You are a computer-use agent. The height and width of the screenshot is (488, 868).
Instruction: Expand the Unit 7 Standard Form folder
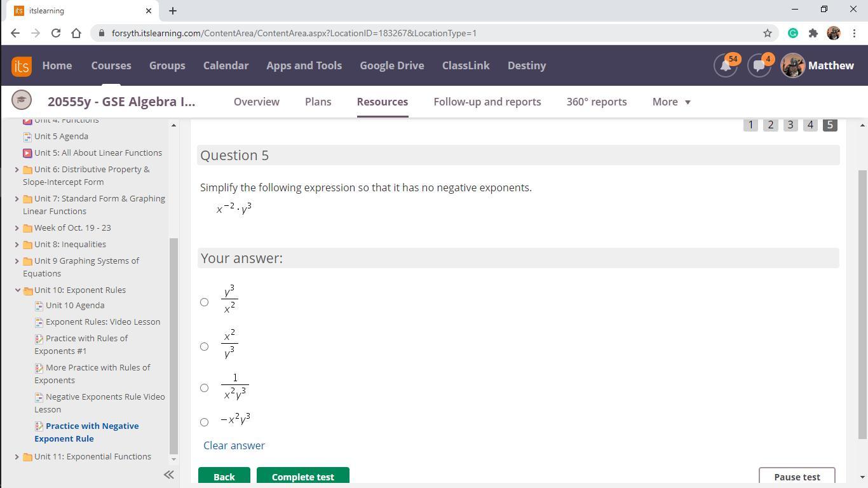17,199
